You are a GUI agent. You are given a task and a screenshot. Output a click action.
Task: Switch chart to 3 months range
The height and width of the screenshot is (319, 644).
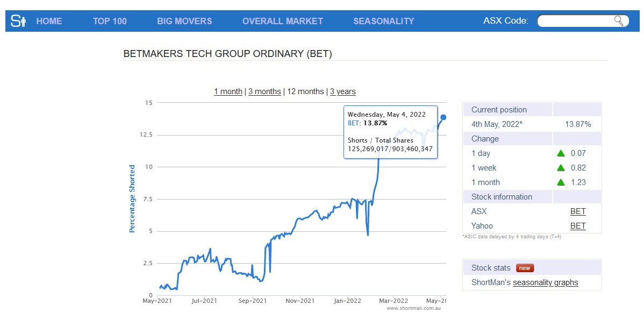[264, 91]
